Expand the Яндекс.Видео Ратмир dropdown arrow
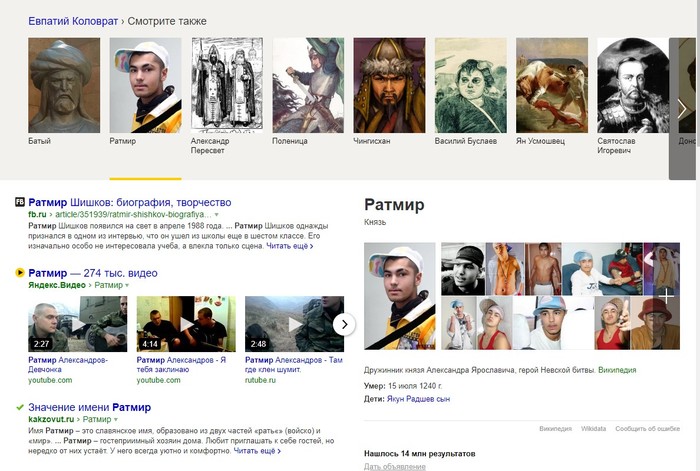This screenshot has height=471, width=700. coord(127,285)
